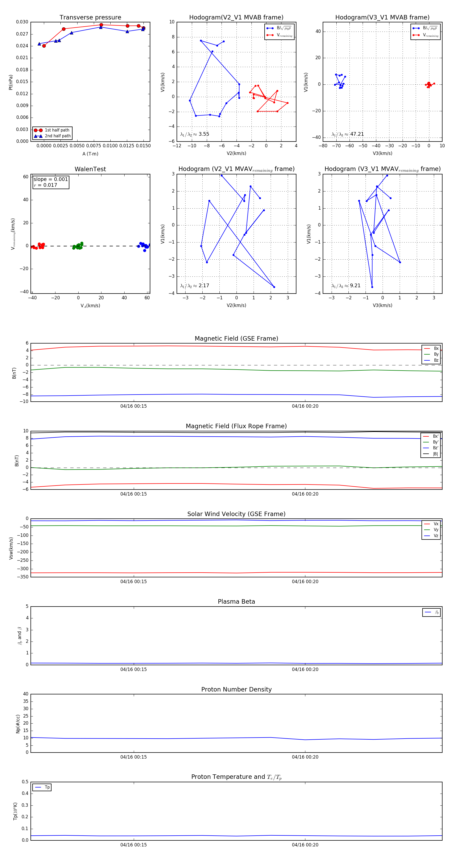Click the 'Hodogram (V2_V1 MVAV remaining frame)' title
The width and height of the screenshot is (473, 868).
tap(236, 169)
